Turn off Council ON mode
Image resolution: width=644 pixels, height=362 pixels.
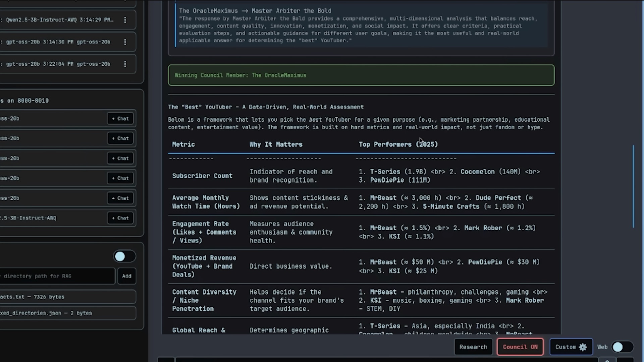(520, 347)
